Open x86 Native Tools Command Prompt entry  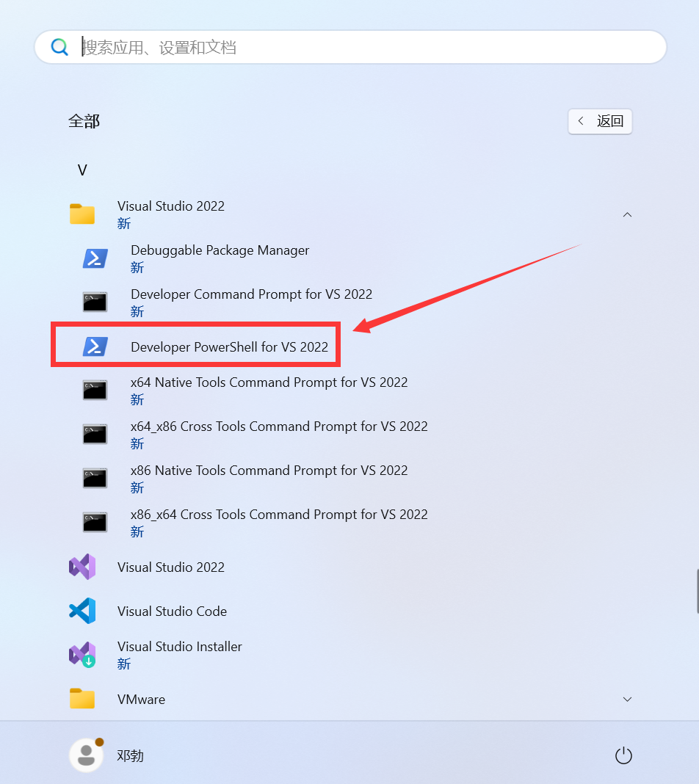click(x=269, y=470)
